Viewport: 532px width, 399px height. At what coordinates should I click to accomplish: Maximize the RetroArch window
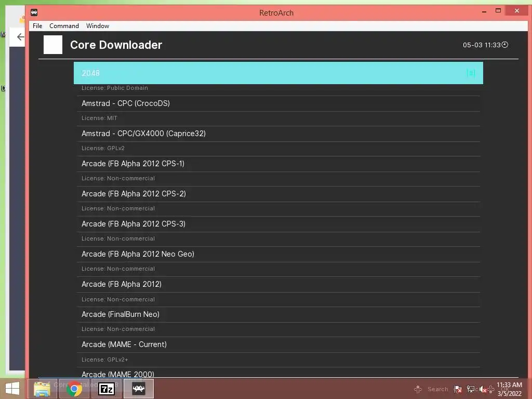pos(498,11)
